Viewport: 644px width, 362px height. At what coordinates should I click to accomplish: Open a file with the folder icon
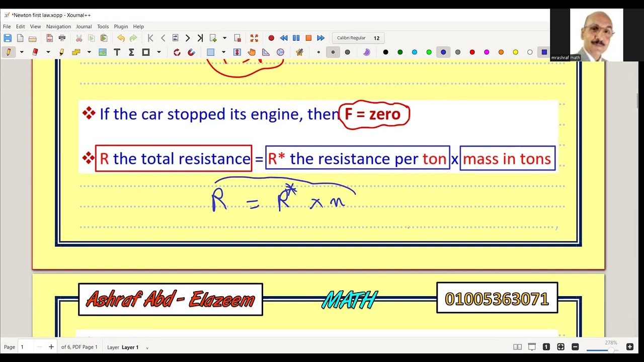[x=33, y=38]
